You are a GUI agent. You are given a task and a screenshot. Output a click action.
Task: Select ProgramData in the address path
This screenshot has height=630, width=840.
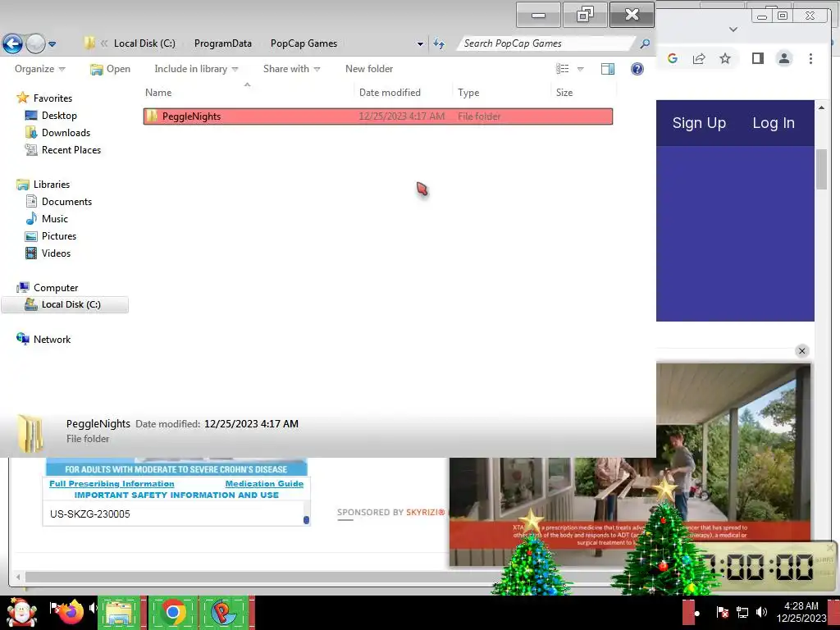[x=223, y=43]
